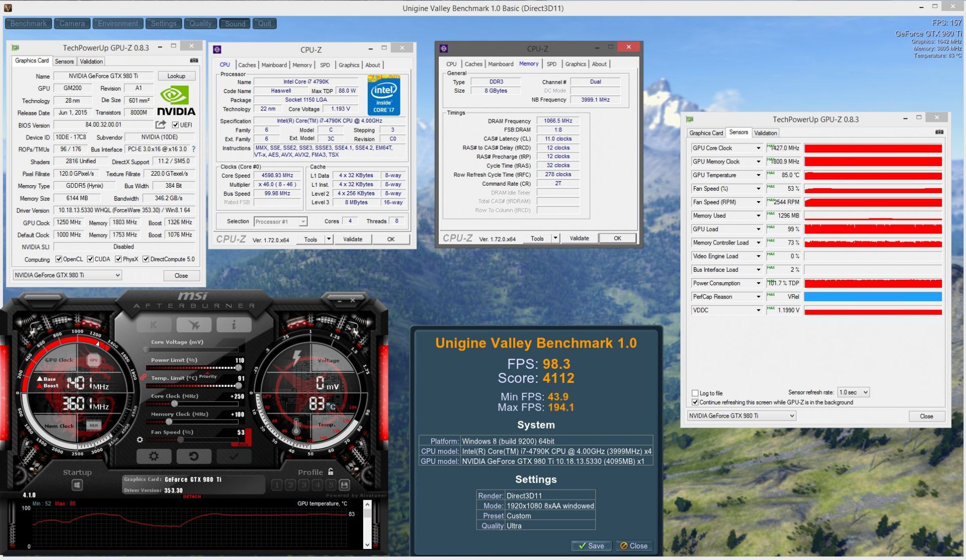The image size is (966, 560).
Task: Click the Afterburner airplane icon button
Action: pos(194,325)
